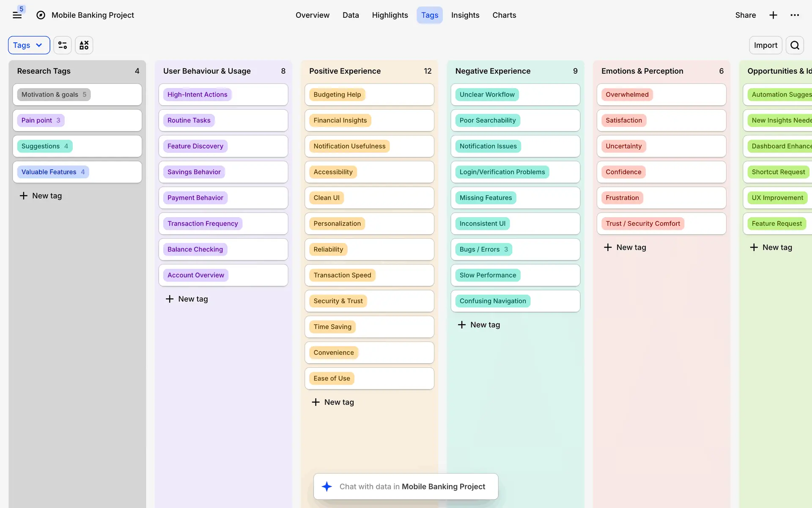Open the filter settings sliders icon

click(x=63, y=45)
